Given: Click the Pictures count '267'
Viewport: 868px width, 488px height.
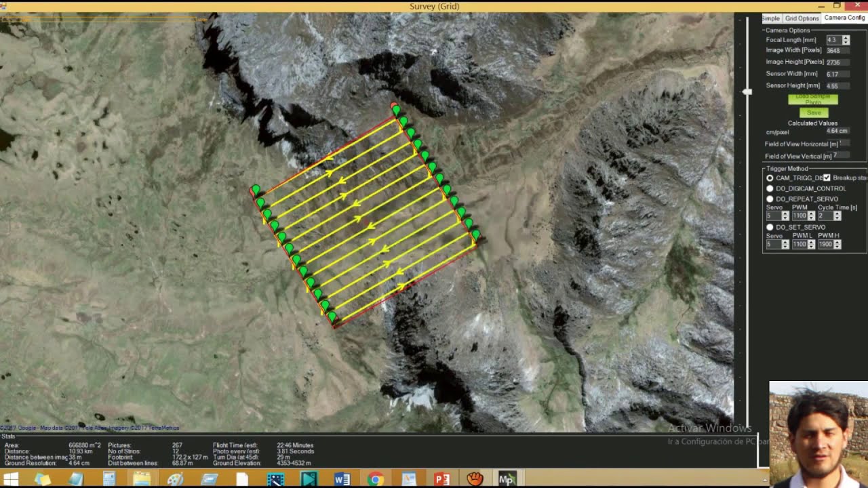Looking at the screenshot, I should (177, 445).
